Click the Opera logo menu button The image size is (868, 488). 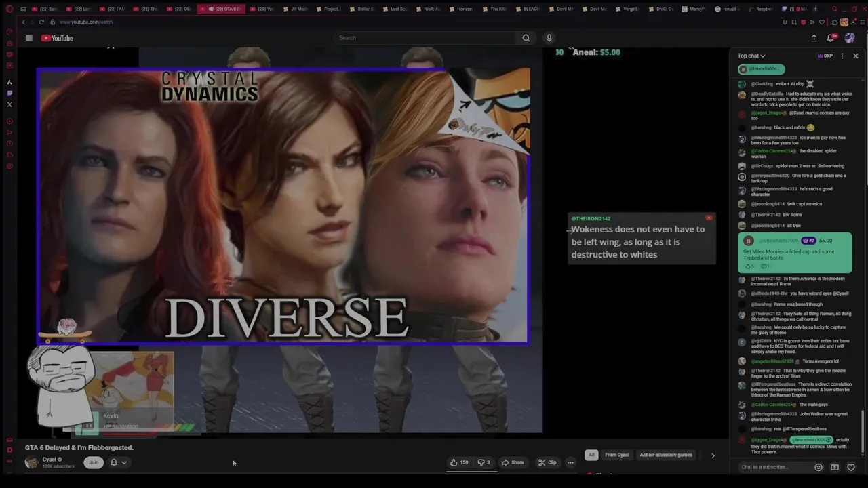pos(9,9)
